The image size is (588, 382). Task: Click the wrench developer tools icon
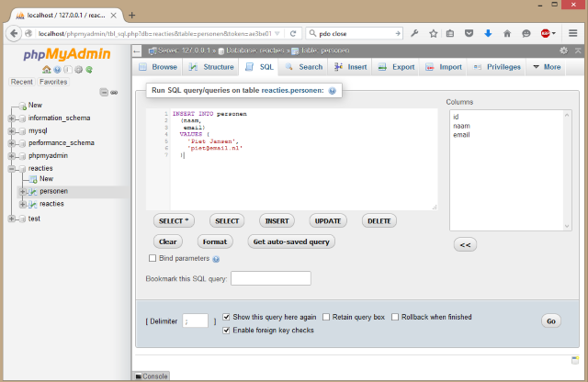[414, 33]
